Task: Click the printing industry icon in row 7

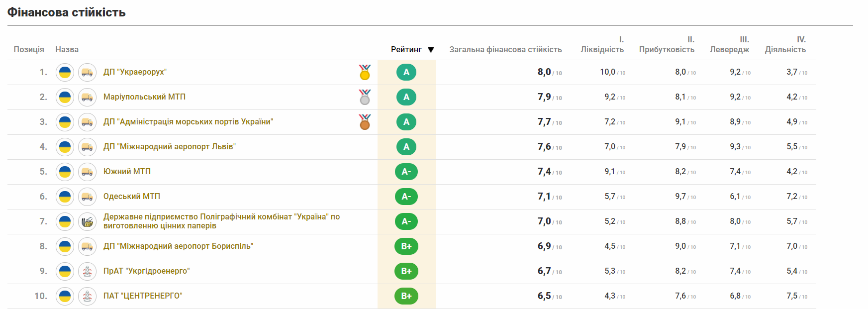Action: pos(88,221)
